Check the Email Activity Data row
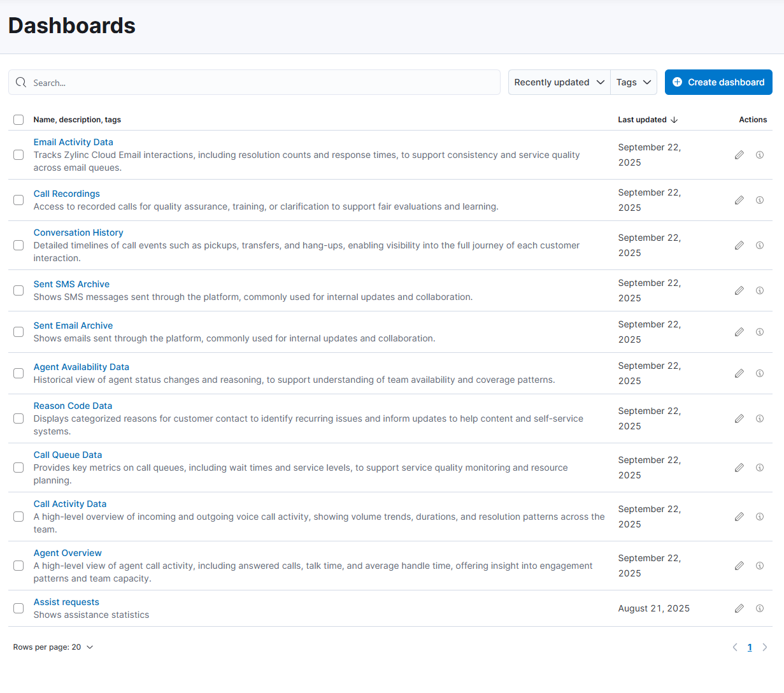 (18, 155)
